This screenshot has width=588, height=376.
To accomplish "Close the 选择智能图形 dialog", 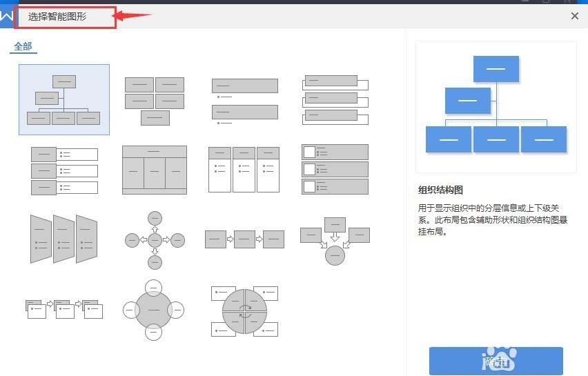I will (x=574, y=16).
